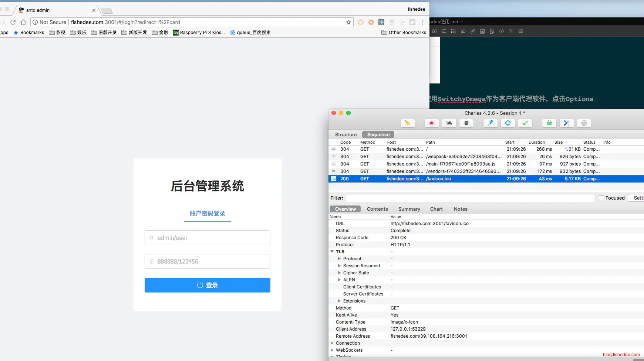The height and width of the screenshot is (361, 644).
Task: Switch to the Structure tab in Charles
Action: [346, 134]
